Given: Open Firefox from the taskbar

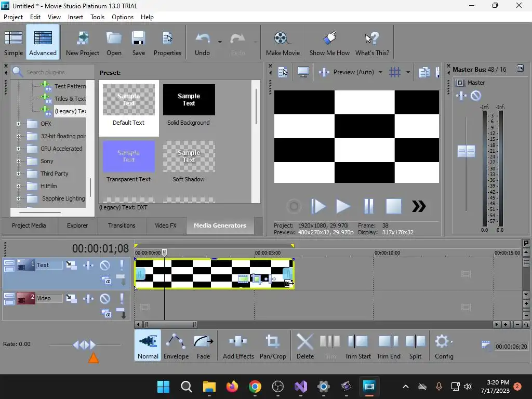Looking at the screenshot, I should 232,386.
